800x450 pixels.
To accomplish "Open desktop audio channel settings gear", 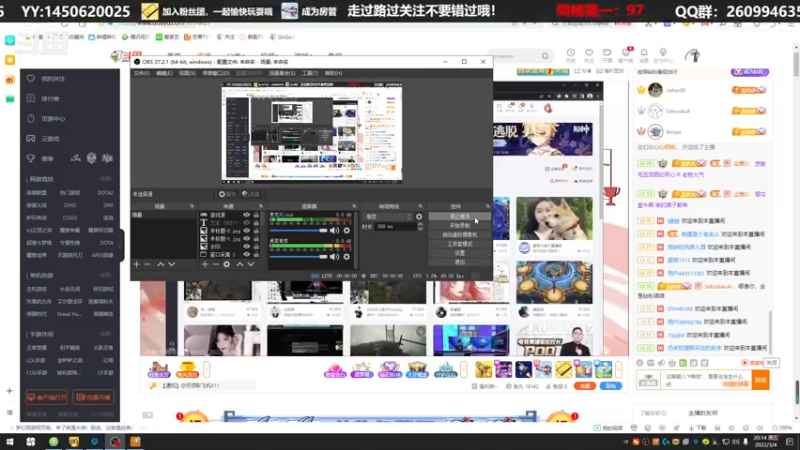I will pyautogui.click(x=346, y=257).
